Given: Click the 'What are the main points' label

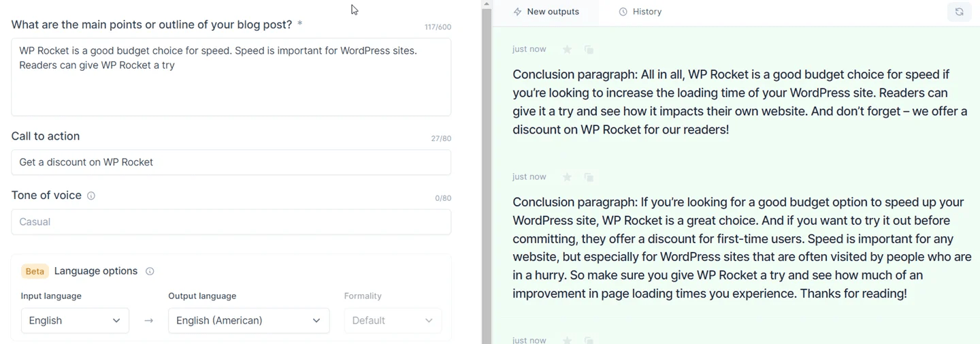Looking at the screenshot, I should tap(152, 25).
